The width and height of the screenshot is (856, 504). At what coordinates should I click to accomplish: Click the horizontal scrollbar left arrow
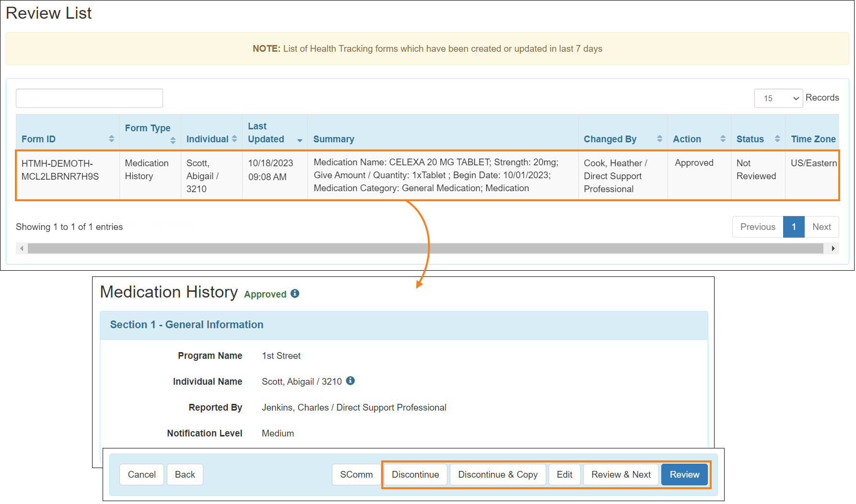(21, 248)
